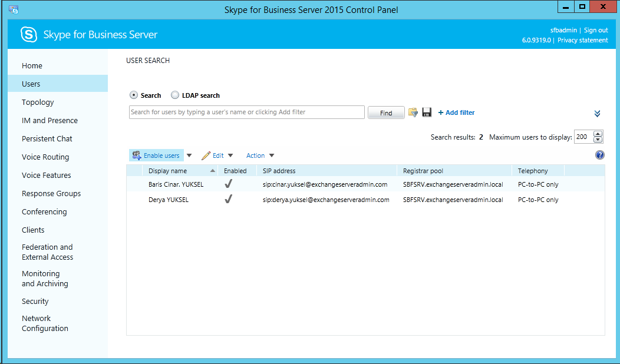Select the Derya YUKSEL user row
620x364 pixels.
(x=365, y=200)
